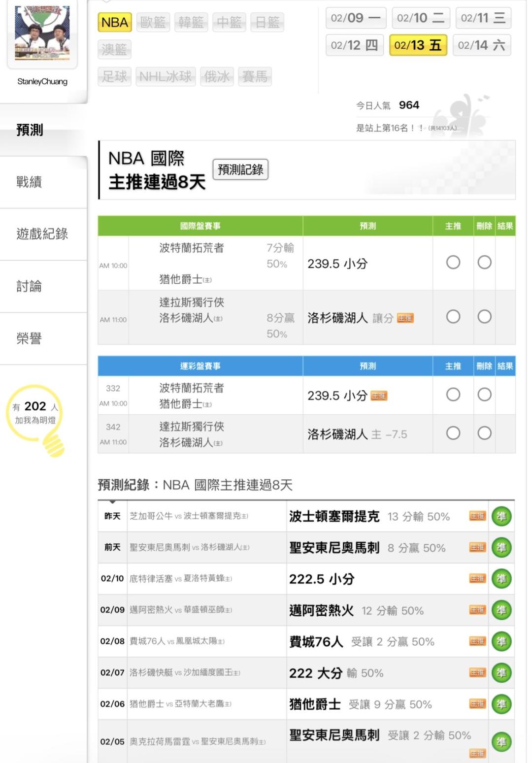Viewport: 532px width, 763px height.
Task: Select the 02/12 四 date tab
Action: pos(354,45)
